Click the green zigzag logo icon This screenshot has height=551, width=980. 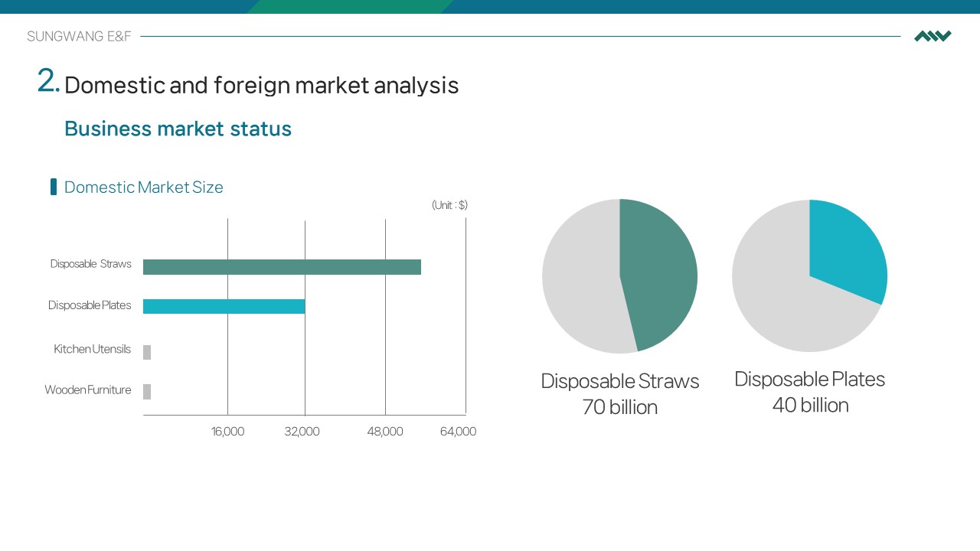(933, 36)
